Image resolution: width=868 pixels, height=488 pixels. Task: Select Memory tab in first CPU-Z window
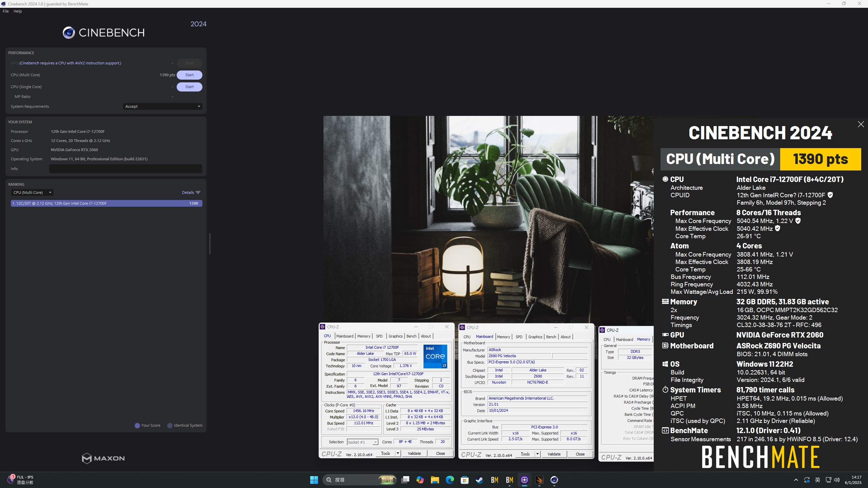[x=363, y=336]
